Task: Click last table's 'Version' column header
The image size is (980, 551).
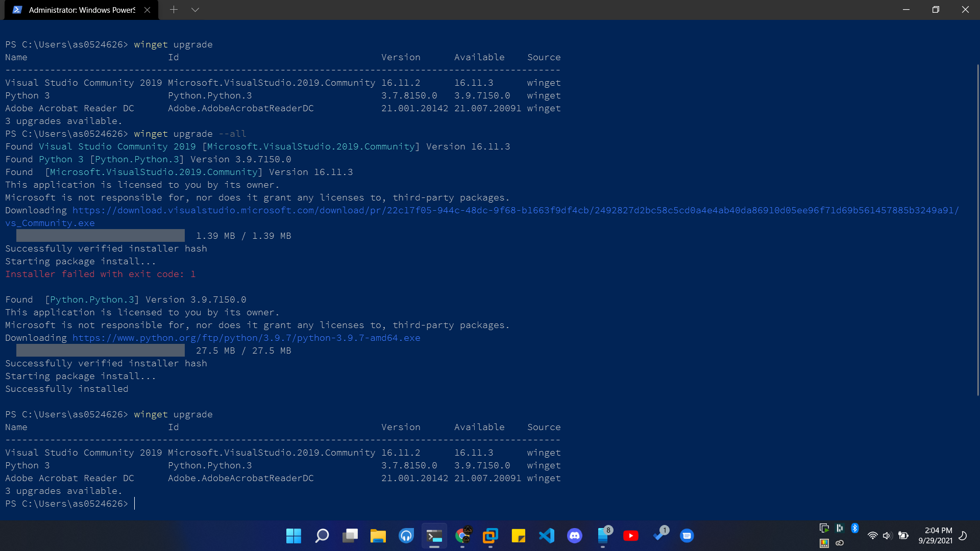Action: 401,427
